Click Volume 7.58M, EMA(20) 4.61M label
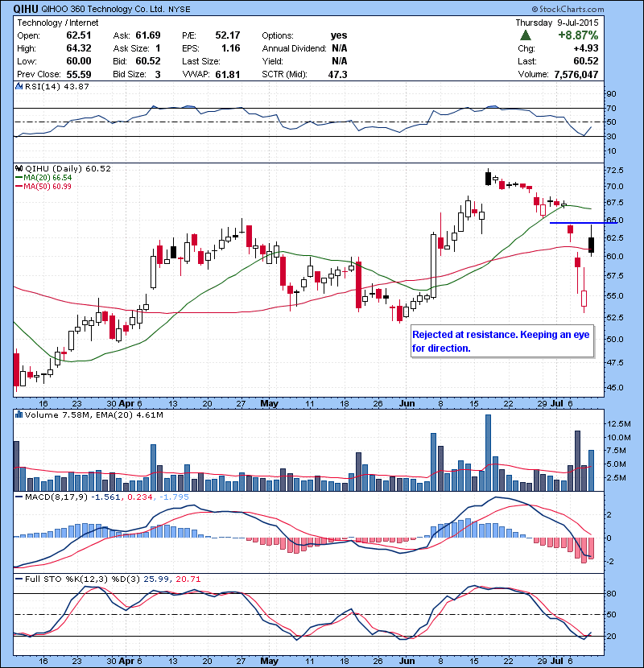The height and width of the screenshot is (668, 644). pyautogui.click(x=93, y=415)
